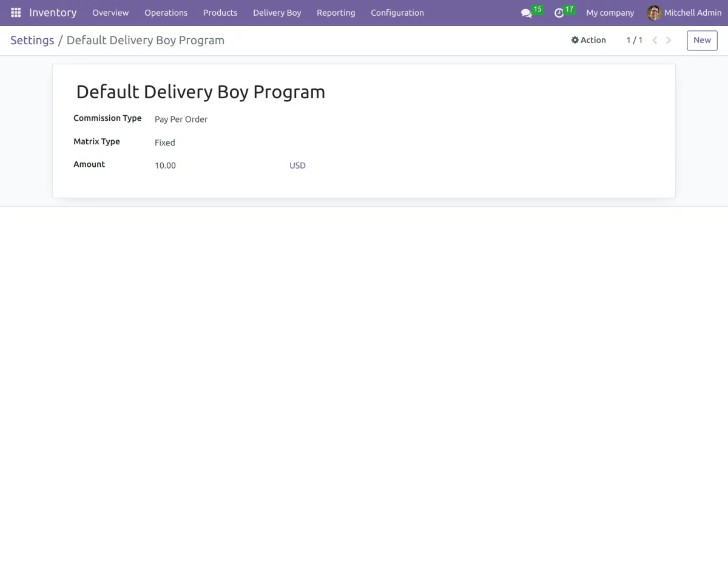The image size is (728, 572).
Task: Open the Operations menu
Action: pyautogui.click(x=166, y=13)
